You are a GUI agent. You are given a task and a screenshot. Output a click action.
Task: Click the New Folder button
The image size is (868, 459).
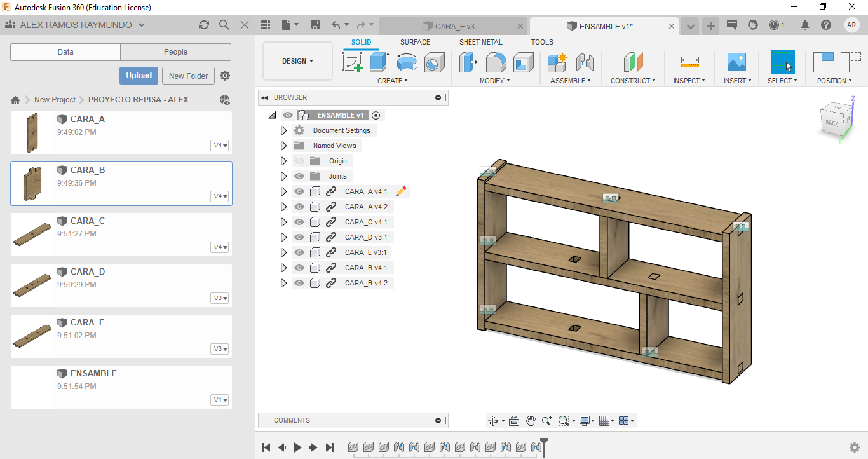click(188, 76)
